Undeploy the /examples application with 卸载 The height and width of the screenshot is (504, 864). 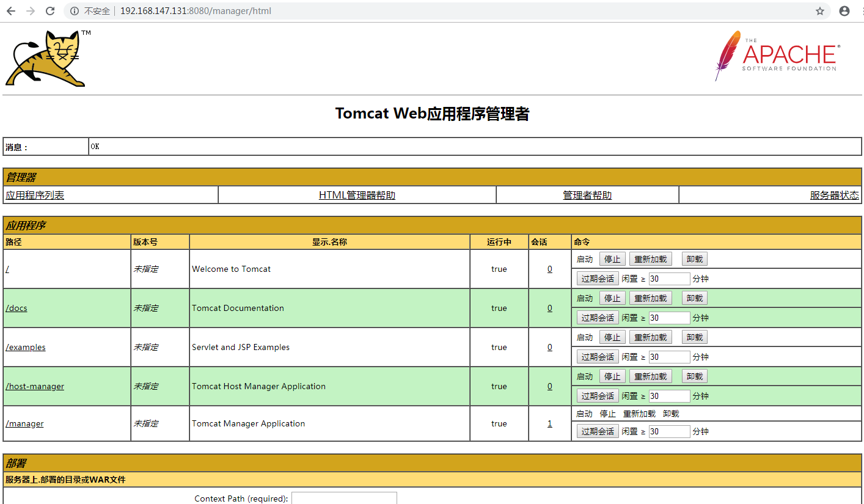pyautogui.click(x=695, y=337)
